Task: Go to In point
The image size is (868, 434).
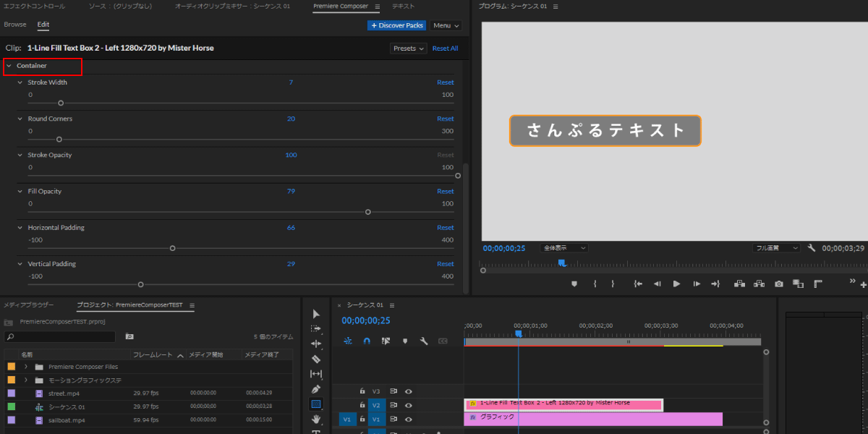Action: coord(638,284)
